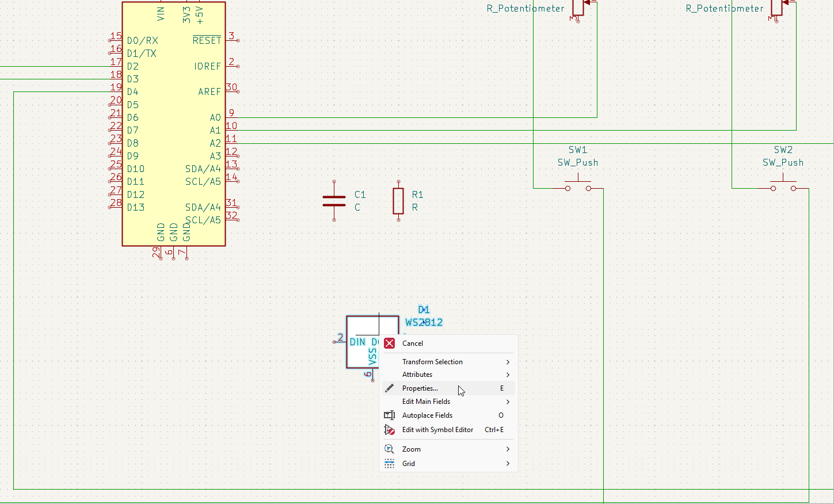Click the 'D0/RX' pin label

[143, 41]
